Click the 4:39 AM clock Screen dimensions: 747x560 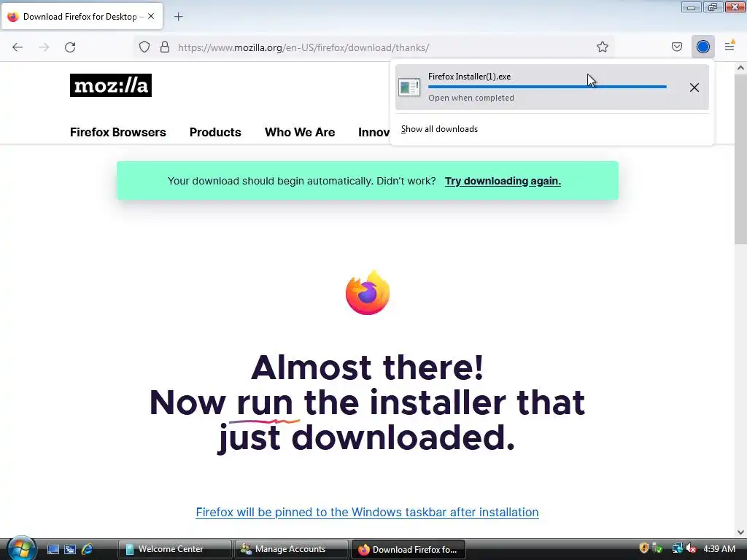coord(719,548)
